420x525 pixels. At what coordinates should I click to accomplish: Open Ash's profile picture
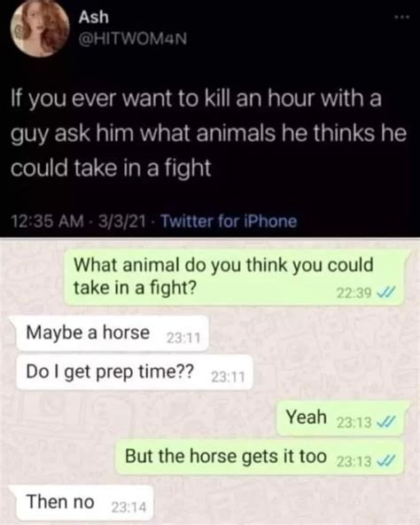40,27
